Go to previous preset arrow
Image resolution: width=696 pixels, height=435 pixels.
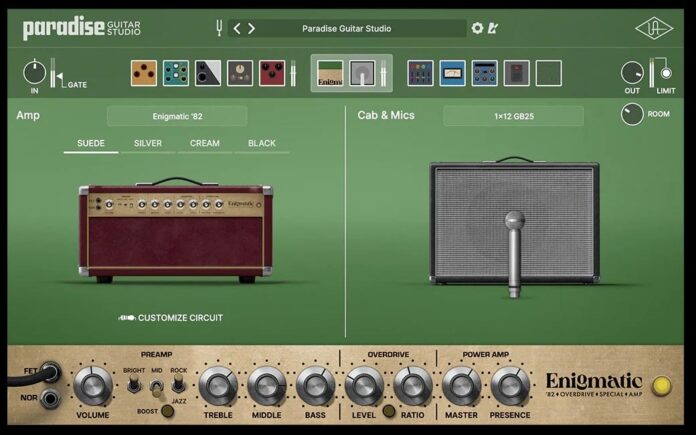tap(237, 29)
